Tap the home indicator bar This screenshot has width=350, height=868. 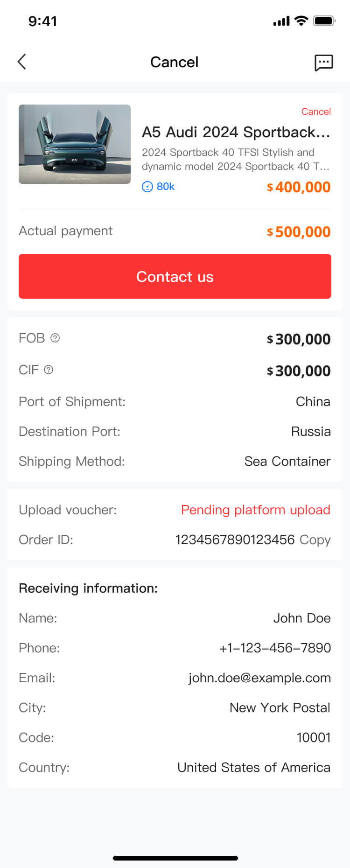tap(175, 858)
